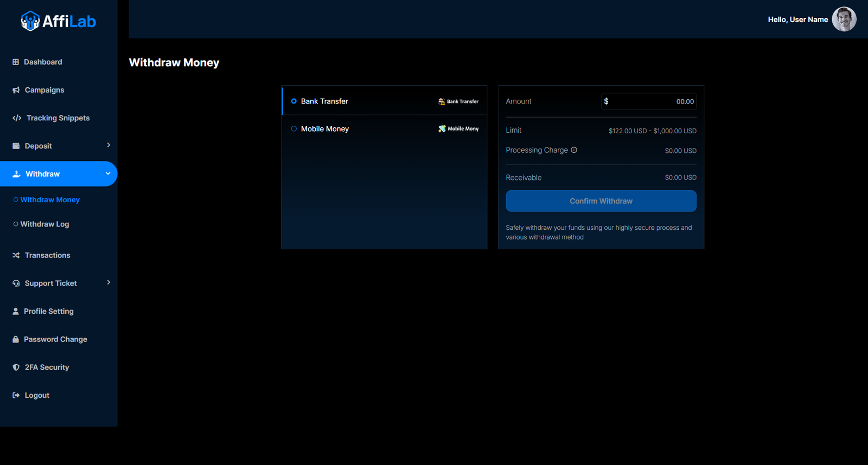Open Profile Setting page

pos(48,312)
